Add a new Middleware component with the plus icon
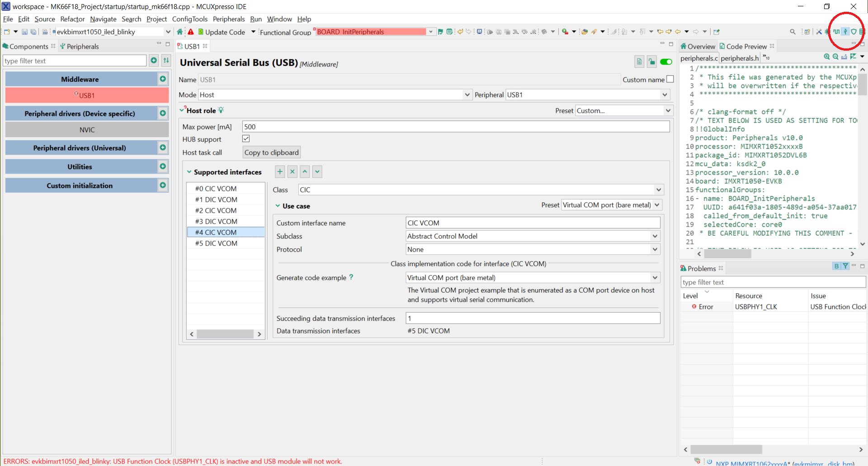Image resolution: width=868 pixels, height=466 pixels. point(162,79)
